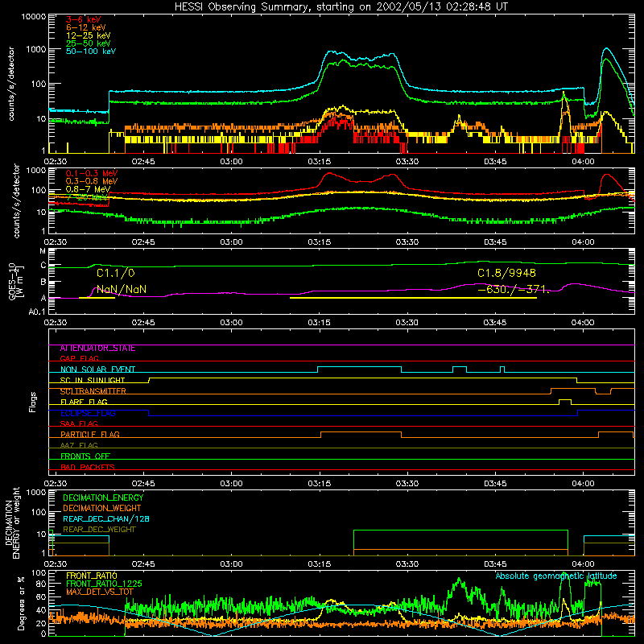Pick the cyan 50-100 keV legend label
The image size is (644, 644).
click(x=91, y=52)
